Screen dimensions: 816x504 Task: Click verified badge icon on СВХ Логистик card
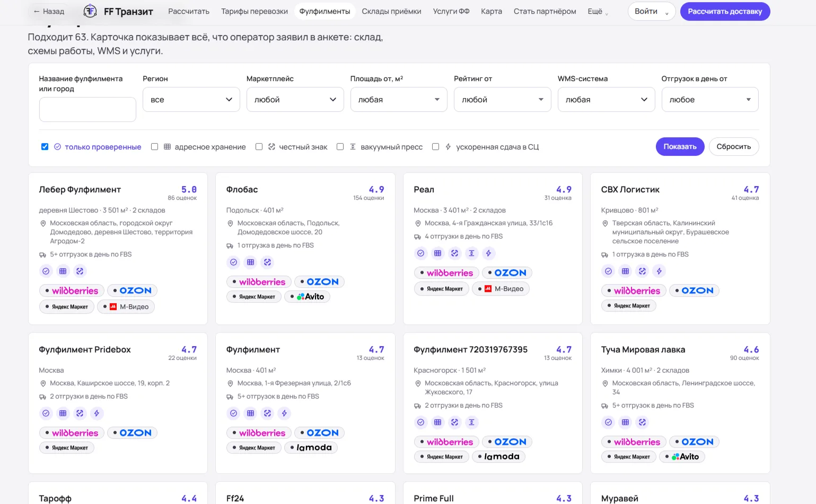tap(608, 271)
